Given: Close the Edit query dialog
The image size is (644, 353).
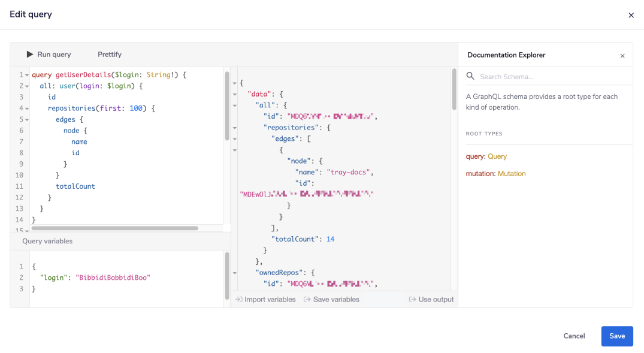Looking at the screenshot, I should 631,15.
